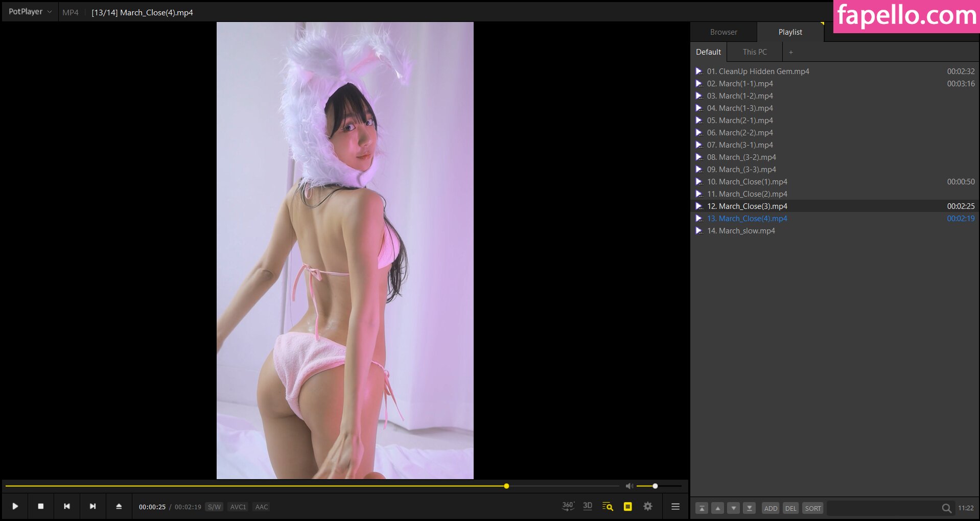Open the SORT options in playlist
980x521 pixels.
pyautogui.click(x=812, y=508)
